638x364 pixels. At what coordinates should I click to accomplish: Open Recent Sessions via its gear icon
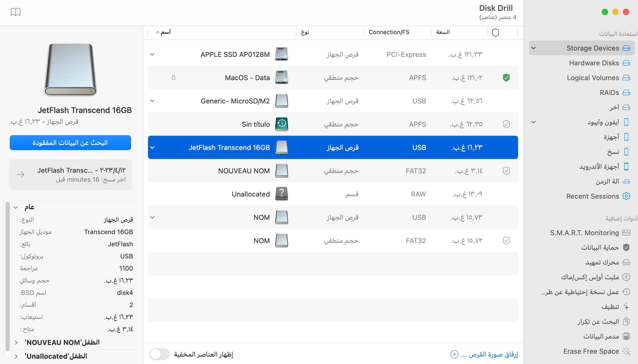pyautogui.click(x=626, y=196)
